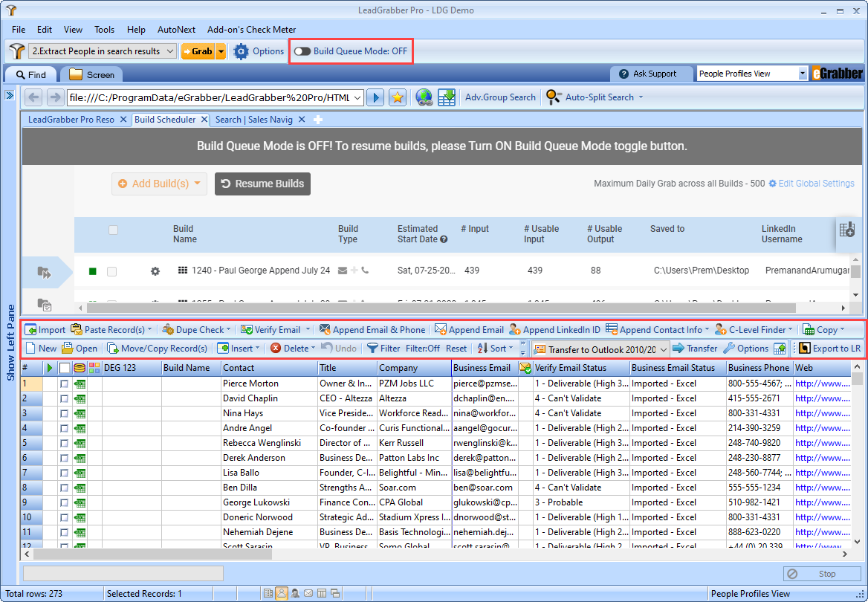Expand the Auto-Split Search dropdown
868x602 pixels.
click(x=641, y=97)
